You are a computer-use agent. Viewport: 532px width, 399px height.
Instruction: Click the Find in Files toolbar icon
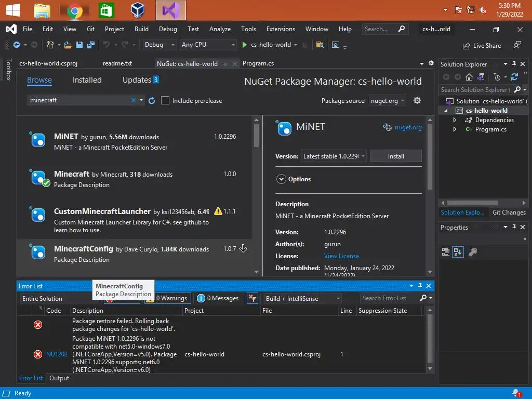coord(320,45)
